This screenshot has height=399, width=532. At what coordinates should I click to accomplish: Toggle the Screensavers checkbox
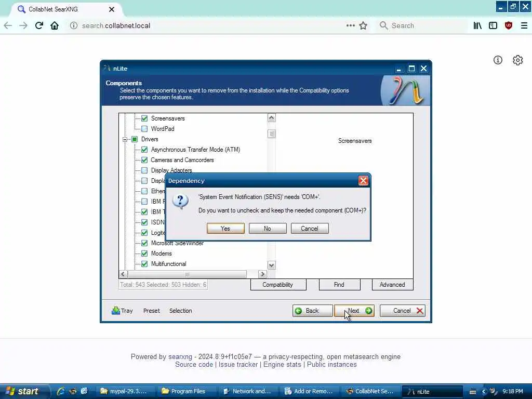(144, 118)
